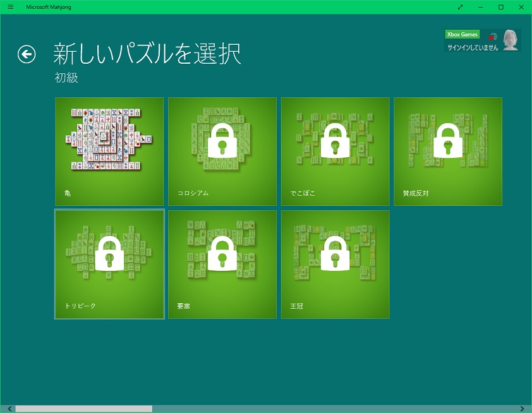
Task: Click the 亀 label text
Action: coord(68,193)
